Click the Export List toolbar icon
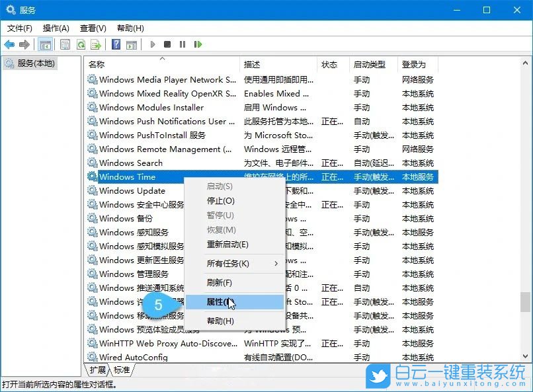The width and height of the screenshot is (533, 392). (x=96, y=44)
